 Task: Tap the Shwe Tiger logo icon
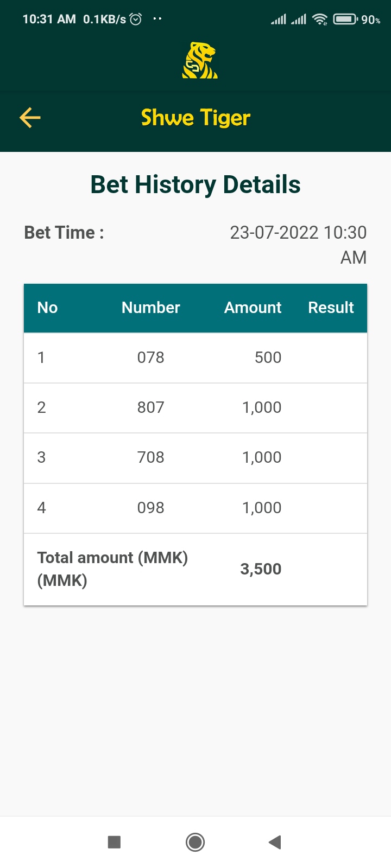tap(199, 61)
